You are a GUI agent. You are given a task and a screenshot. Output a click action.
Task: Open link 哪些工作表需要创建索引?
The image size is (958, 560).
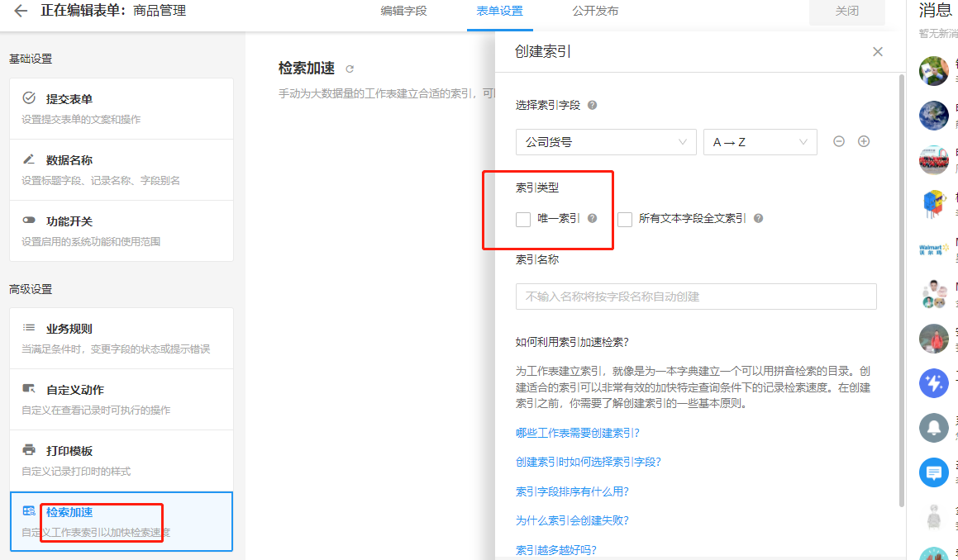tap(578, 433)
